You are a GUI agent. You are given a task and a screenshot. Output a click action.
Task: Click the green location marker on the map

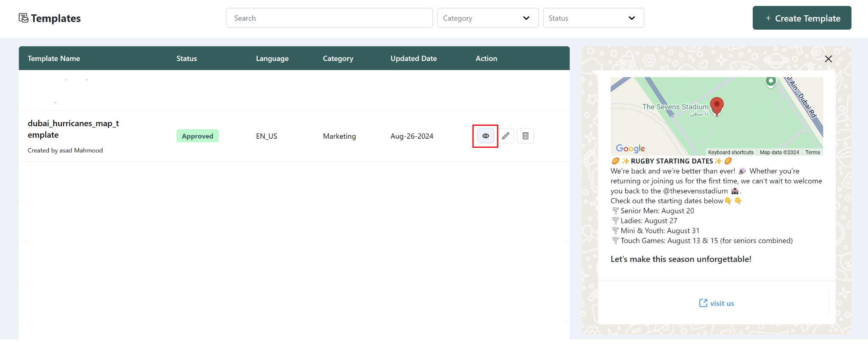[x=771, y=82]
